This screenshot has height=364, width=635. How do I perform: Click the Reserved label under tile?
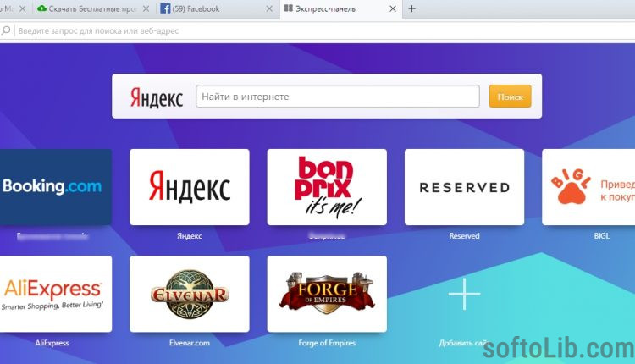coord(464,236)
